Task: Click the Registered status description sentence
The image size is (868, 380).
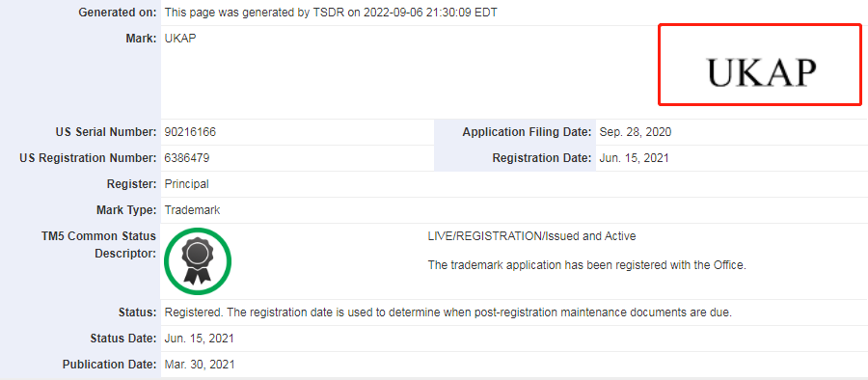Action: tap(448, 312)
